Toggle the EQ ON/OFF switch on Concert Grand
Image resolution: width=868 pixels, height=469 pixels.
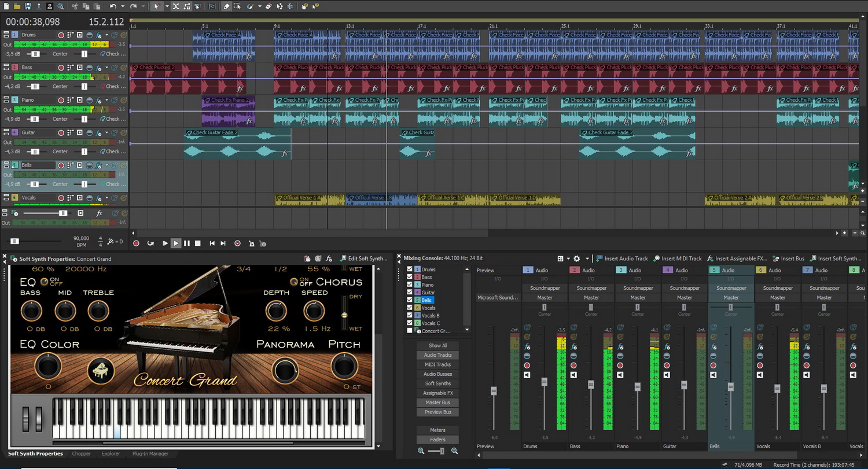coord(45,282)
